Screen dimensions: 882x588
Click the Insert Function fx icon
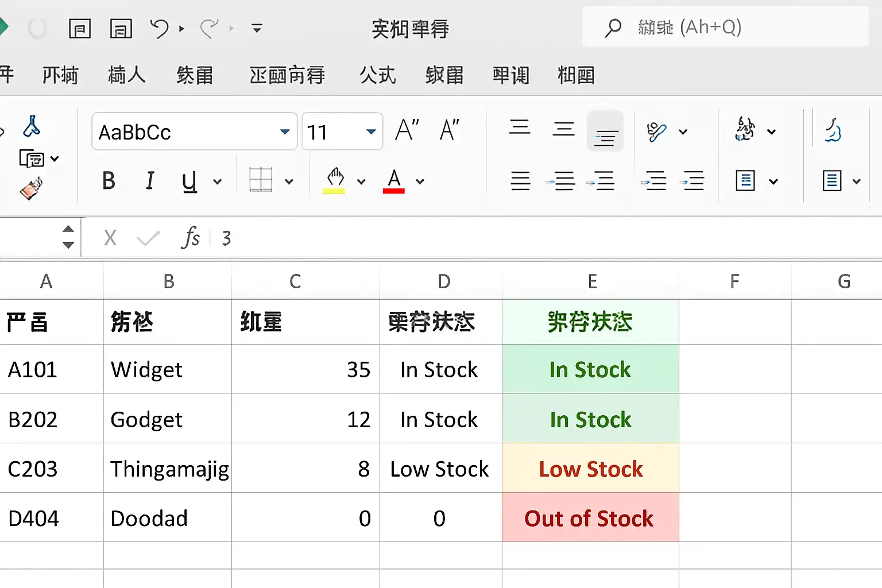click(191, 237)
